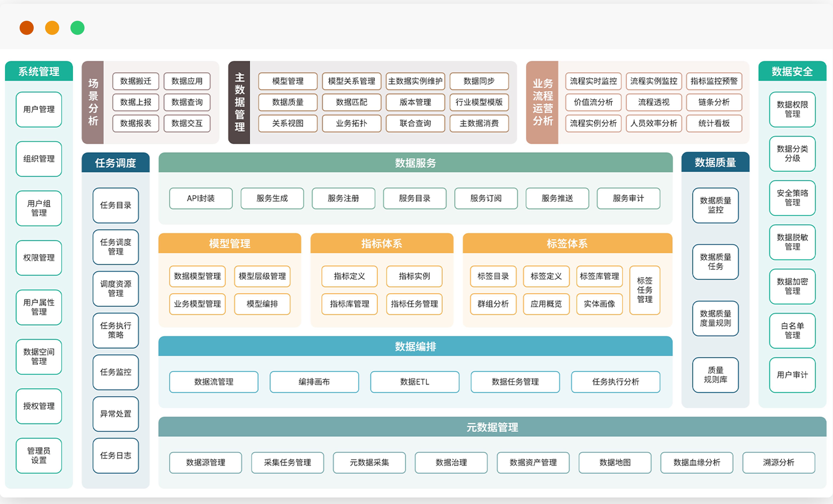Click the 数据服务 header bar
This screenshot has height=504, width=833.
click(415, 163)
